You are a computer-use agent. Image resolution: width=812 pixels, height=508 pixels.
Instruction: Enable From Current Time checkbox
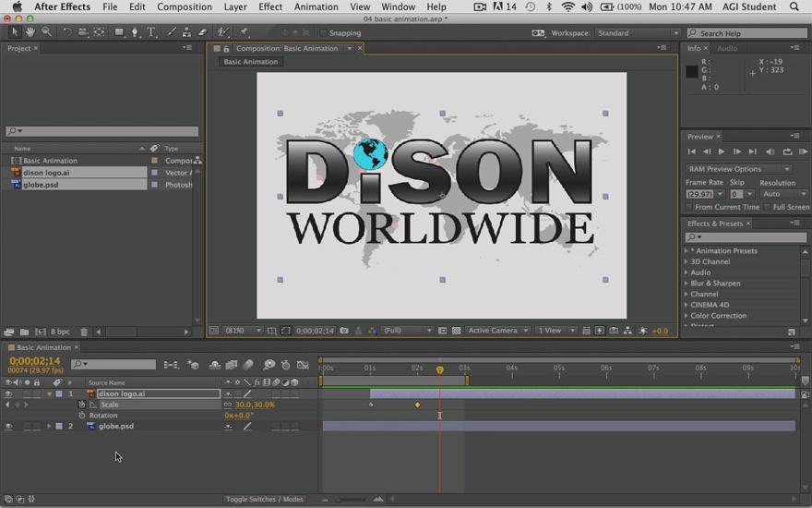688,207
